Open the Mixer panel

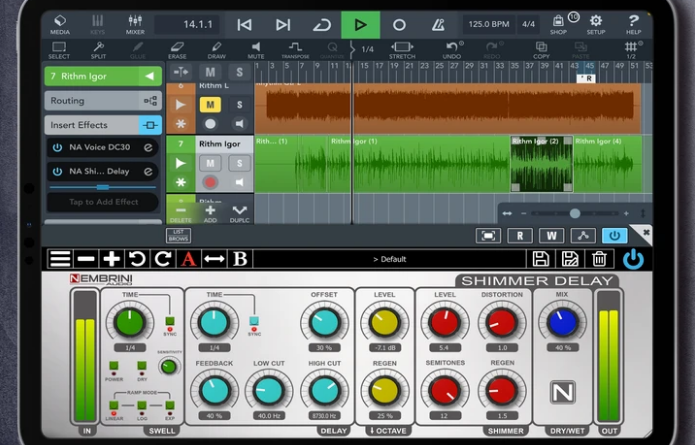(x=135, y=24)
